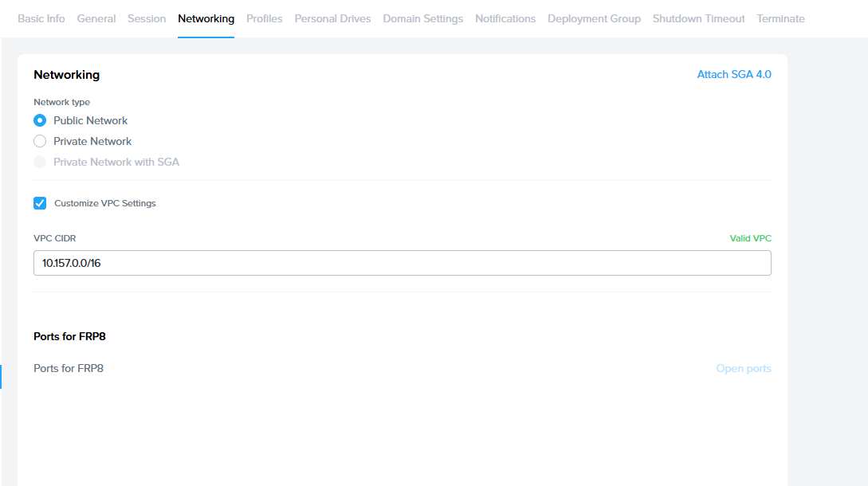Open the Deployment Group tab
The width and height of the screenshot is (868, 486).
[x=594, y=18]
